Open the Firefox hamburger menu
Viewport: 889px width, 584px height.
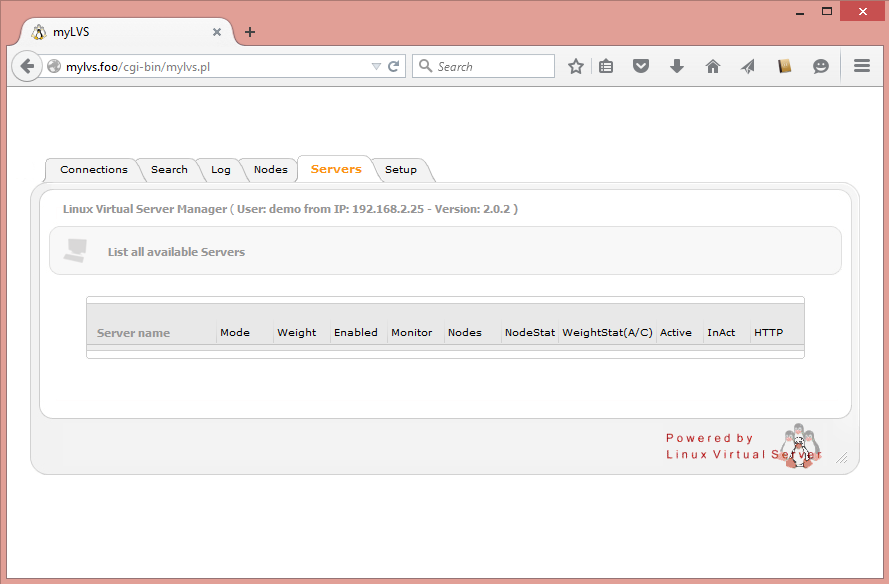pos(861,66)
